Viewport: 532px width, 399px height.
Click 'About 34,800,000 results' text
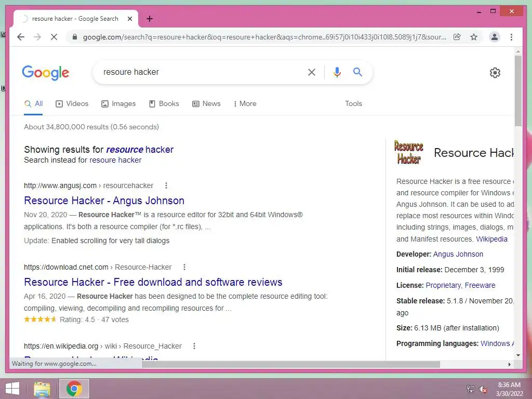(91, 127)
